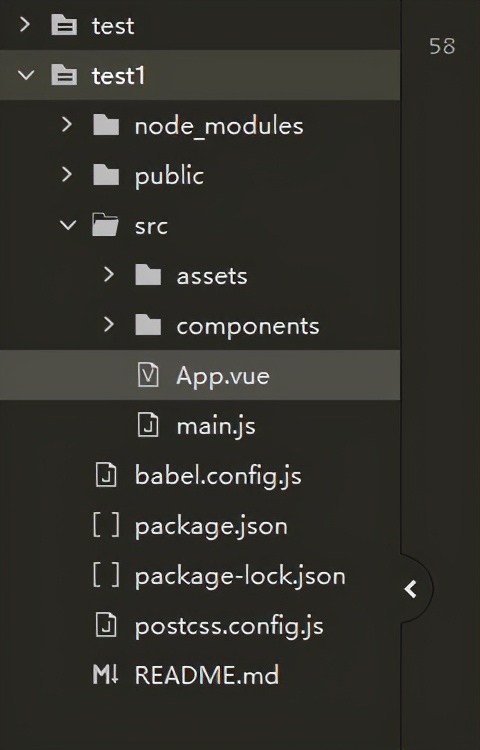Click the JS icon beside postcss.config.js
Viewport: 480px width, 750px height.
(106, 625)
